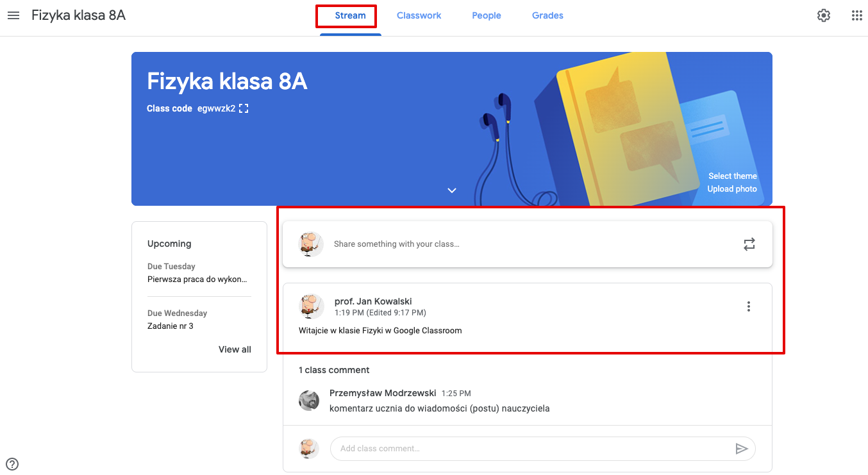Click the 1 class comment label
This screenshot has height=475, width=868.
click(334, 370)
